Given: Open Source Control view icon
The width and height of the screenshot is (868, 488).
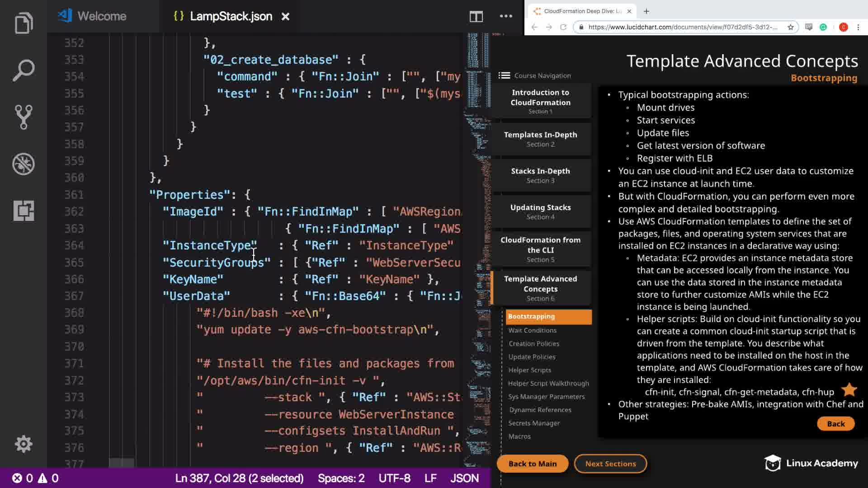Looking at the screenshot, I should (24, 117).
